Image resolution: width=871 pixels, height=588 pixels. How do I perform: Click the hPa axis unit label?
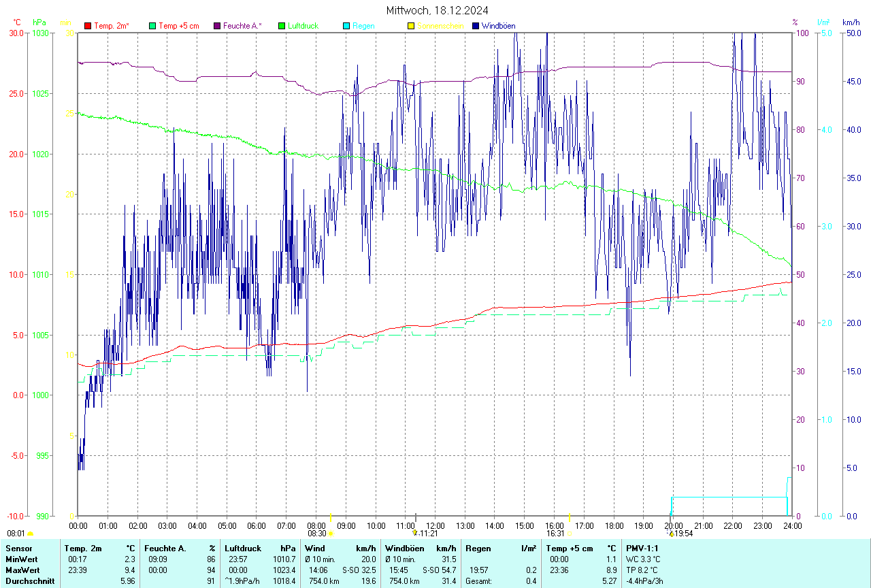click(41, 22)
